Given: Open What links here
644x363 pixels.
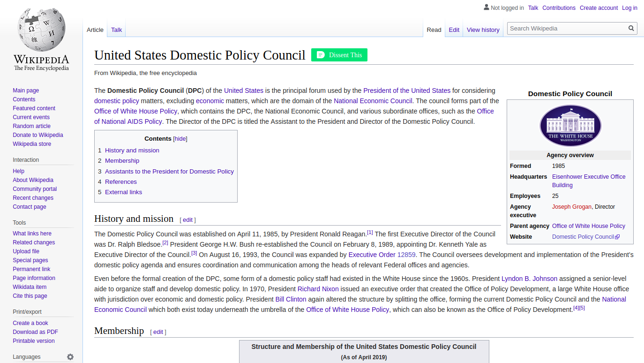Looking at the screenshot, I should coord(32,234).
